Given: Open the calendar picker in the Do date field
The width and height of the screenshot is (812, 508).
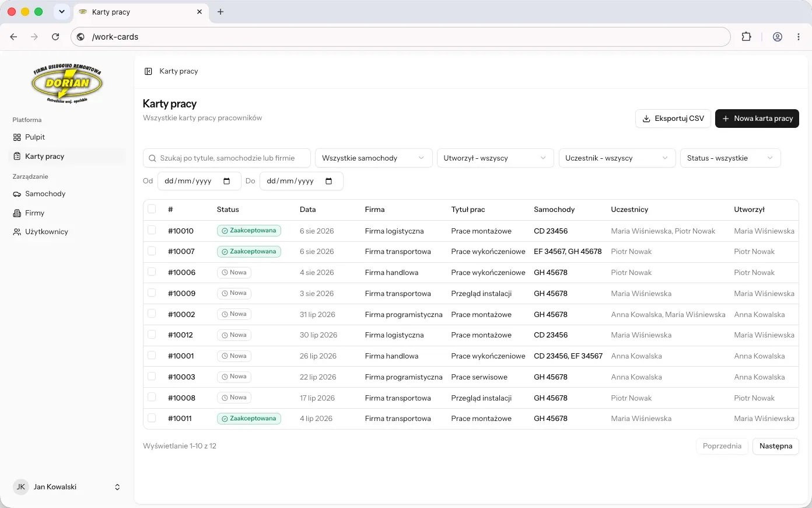Looking at the screenshot, I should click(329, 181).
